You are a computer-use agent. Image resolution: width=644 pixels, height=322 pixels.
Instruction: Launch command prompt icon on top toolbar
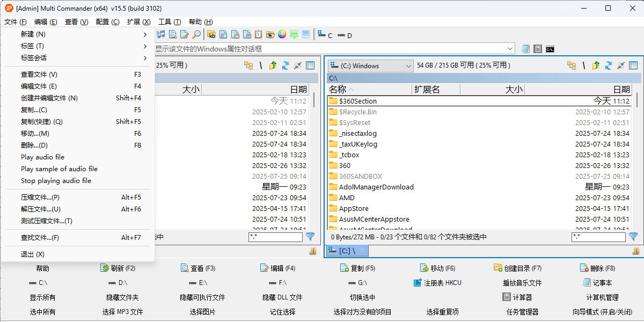(x=549, y=48)
